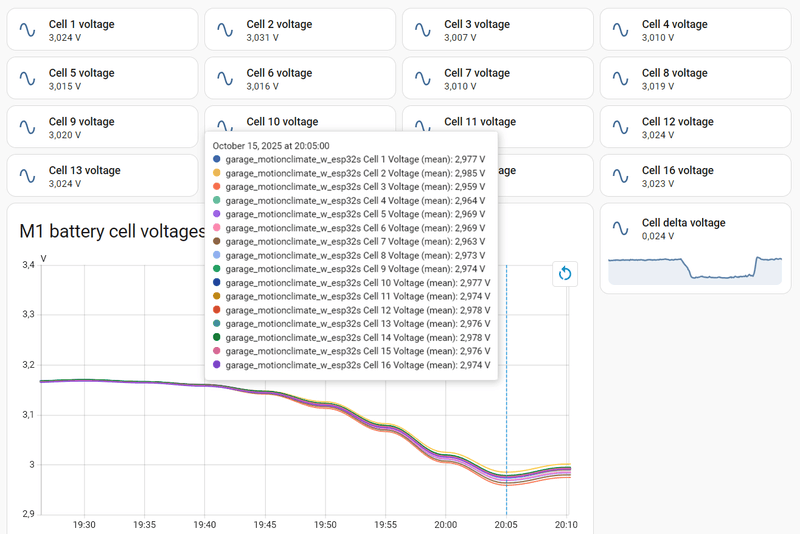Click the Cell 3 voltage sine-wave icon
800x534 pixels.
pos(424,30)
